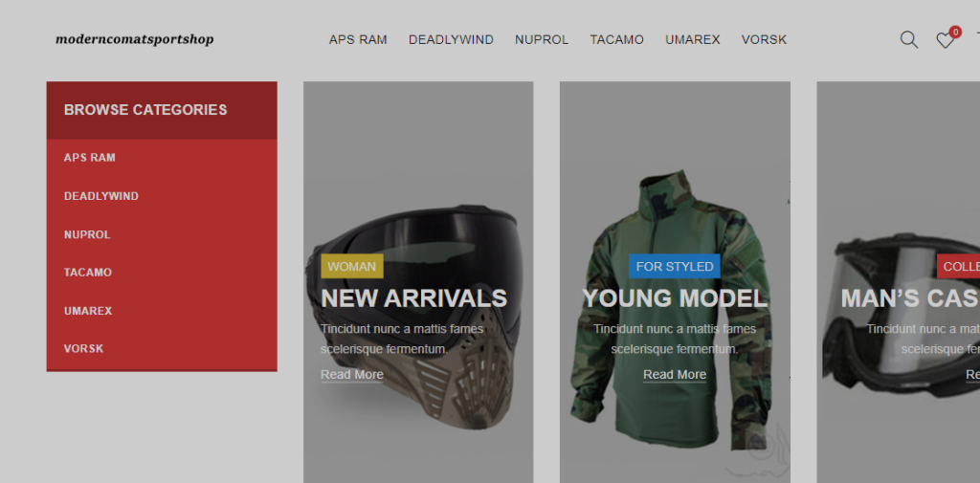
Task: Select UMAREX from sidebar category list
Action: click(88, 311)
